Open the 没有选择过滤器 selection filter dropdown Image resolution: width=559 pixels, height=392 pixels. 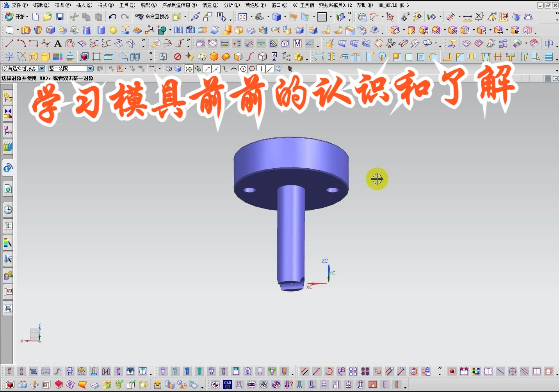(24, 69)
